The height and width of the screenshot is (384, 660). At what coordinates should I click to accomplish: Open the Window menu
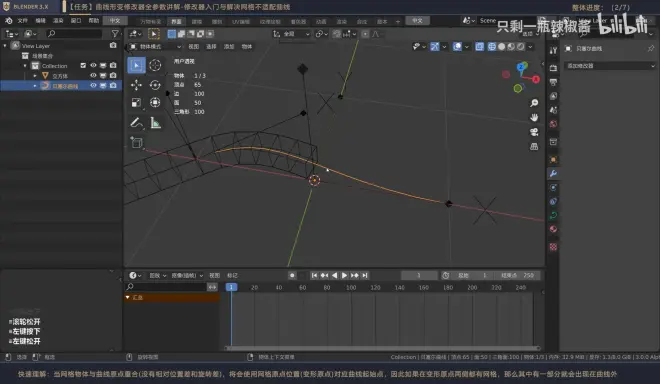76,21
